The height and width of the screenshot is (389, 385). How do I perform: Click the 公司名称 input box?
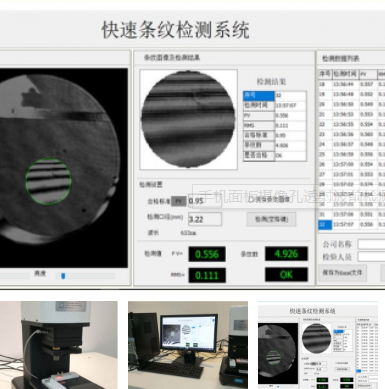pos(371,244)
